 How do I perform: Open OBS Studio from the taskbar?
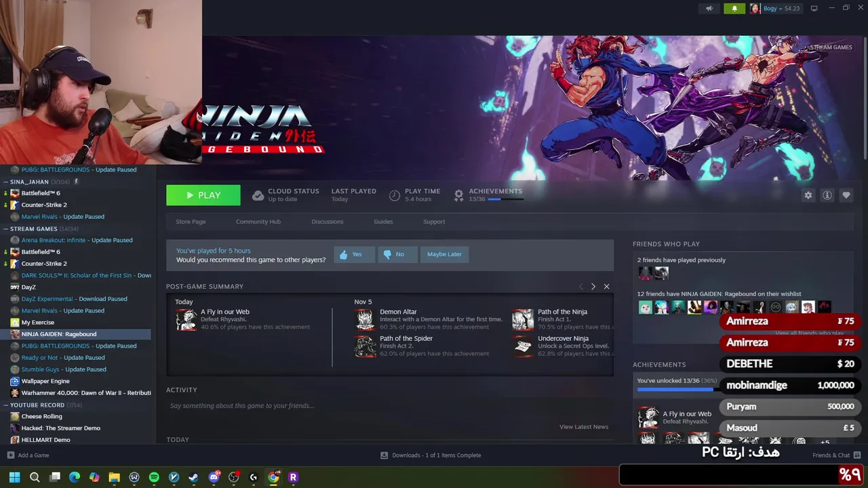(234, 477)
